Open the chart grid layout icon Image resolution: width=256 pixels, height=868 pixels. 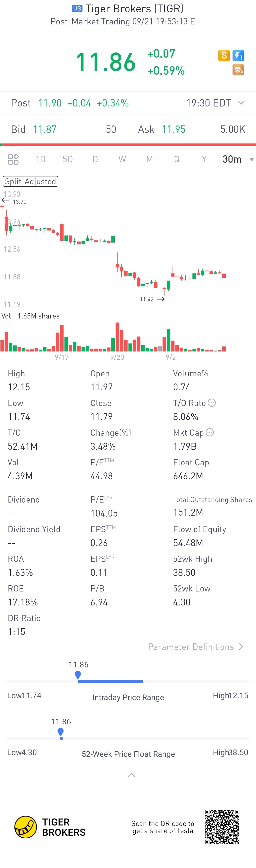pos(13,159)
